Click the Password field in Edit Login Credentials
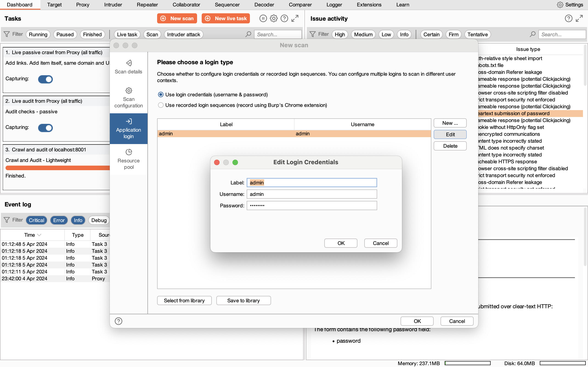The width and height of the screenshot is (588, 367). (x=311, y=205)
